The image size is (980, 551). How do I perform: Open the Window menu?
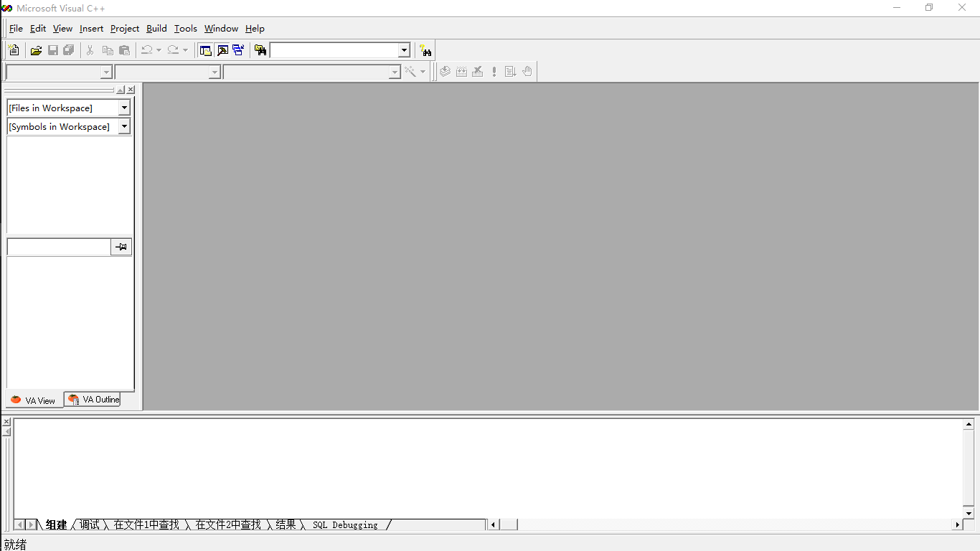pos(221,29)
